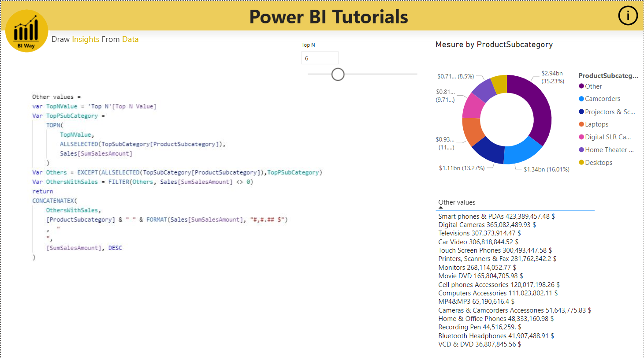Click the $0.71... (8.5%) data label
Viewport: 644px width, 358px height.
pyautogui.click(x=456, y=76)
